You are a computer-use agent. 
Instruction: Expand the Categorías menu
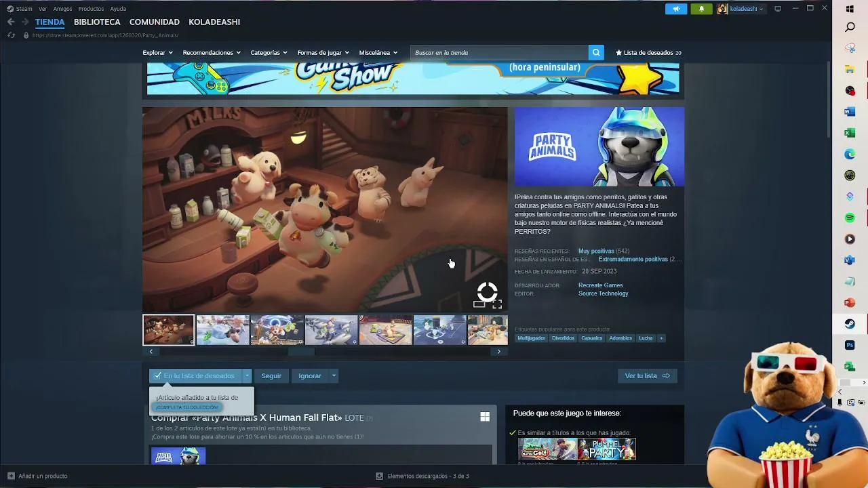(269, 52)
